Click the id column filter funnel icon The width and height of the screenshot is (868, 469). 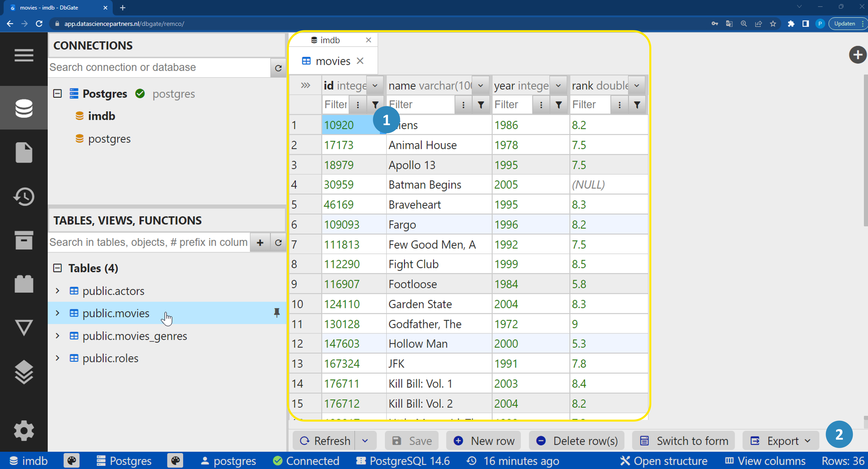375,105
